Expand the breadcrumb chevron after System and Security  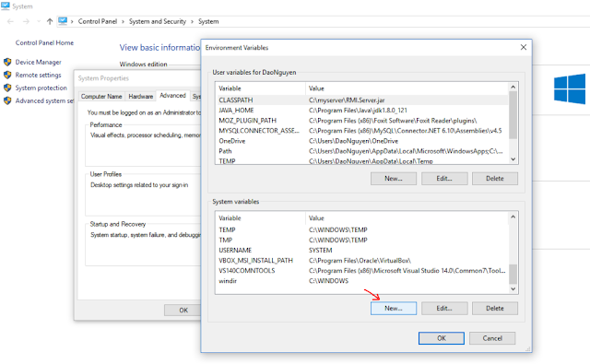tap(192, 22)
